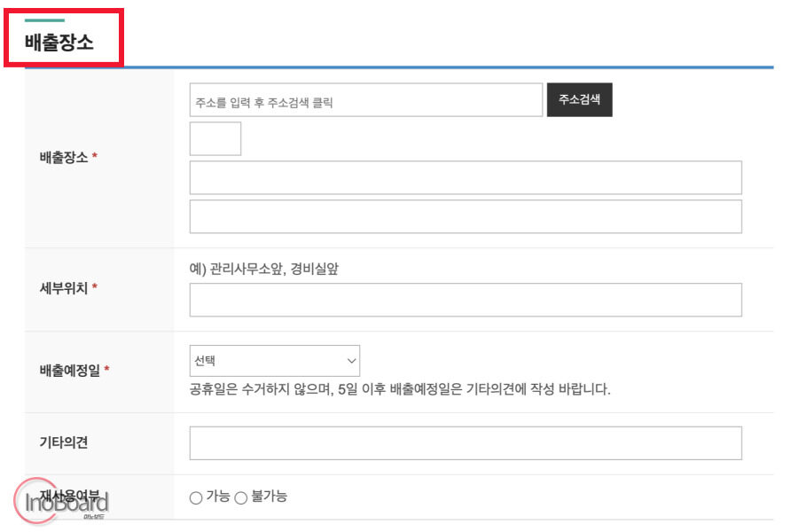Screen dimensions: 791x532
Task: Click the 기타의견 text field
Action: 466,443
